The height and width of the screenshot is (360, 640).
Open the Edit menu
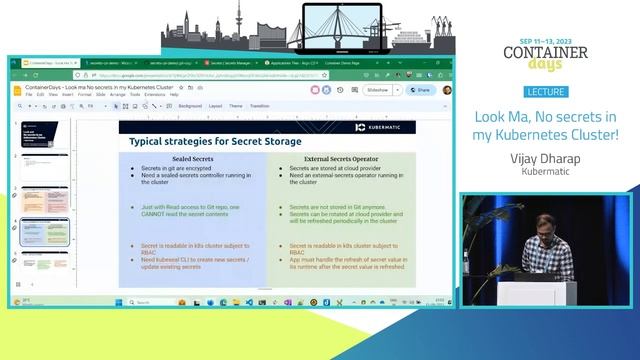40,95
